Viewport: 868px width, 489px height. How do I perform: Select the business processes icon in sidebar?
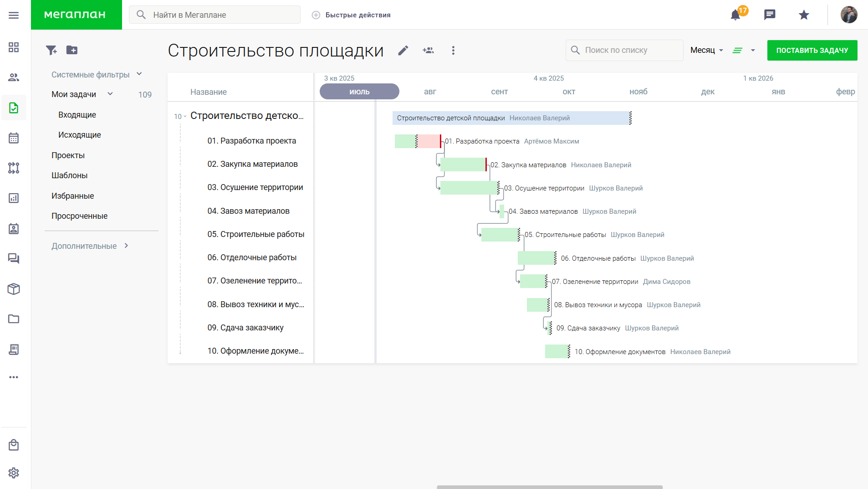[14, 168]
